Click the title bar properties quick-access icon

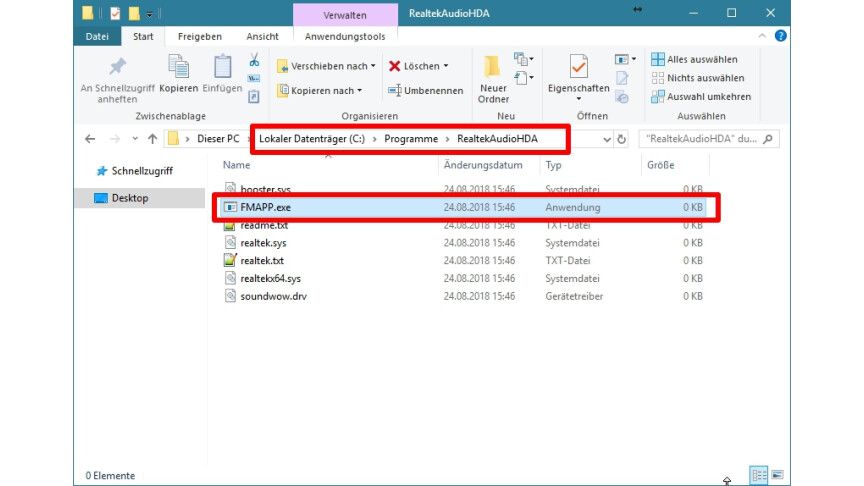coord(115,13)
